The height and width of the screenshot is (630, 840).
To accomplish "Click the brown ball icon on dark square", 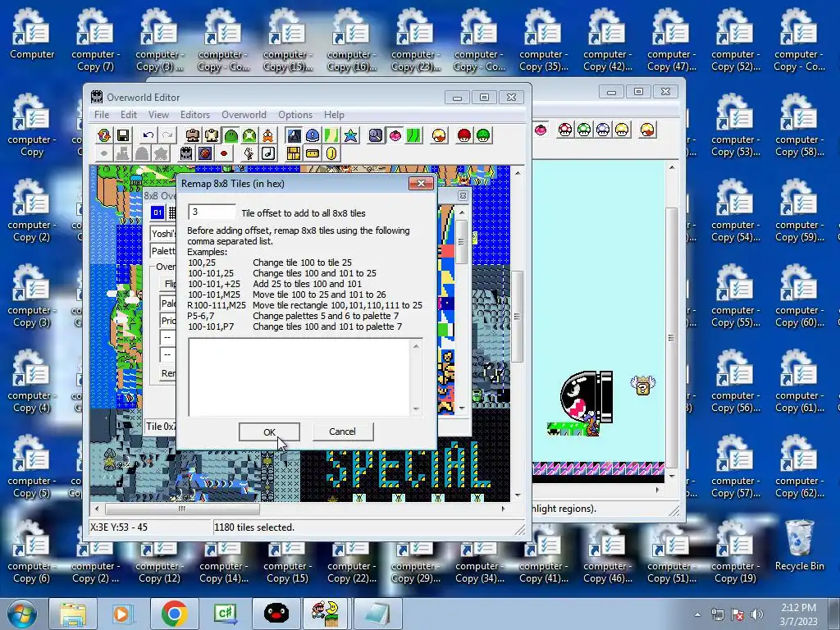I will point(204,153).
